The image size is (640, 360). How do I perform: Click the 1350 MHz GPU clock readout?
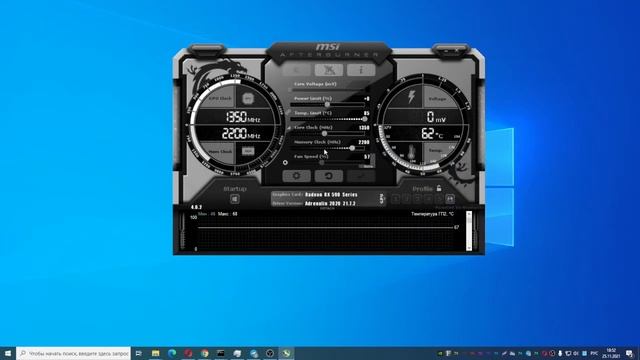click(x=243, y=117)
